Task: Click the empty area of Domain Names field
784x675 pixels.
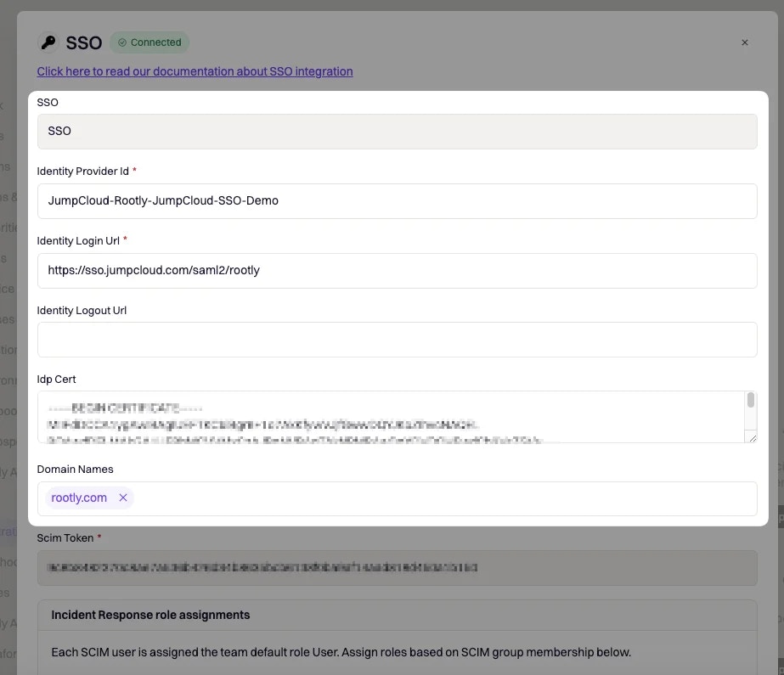Action: pyautogui.click(x=445, y=498)
